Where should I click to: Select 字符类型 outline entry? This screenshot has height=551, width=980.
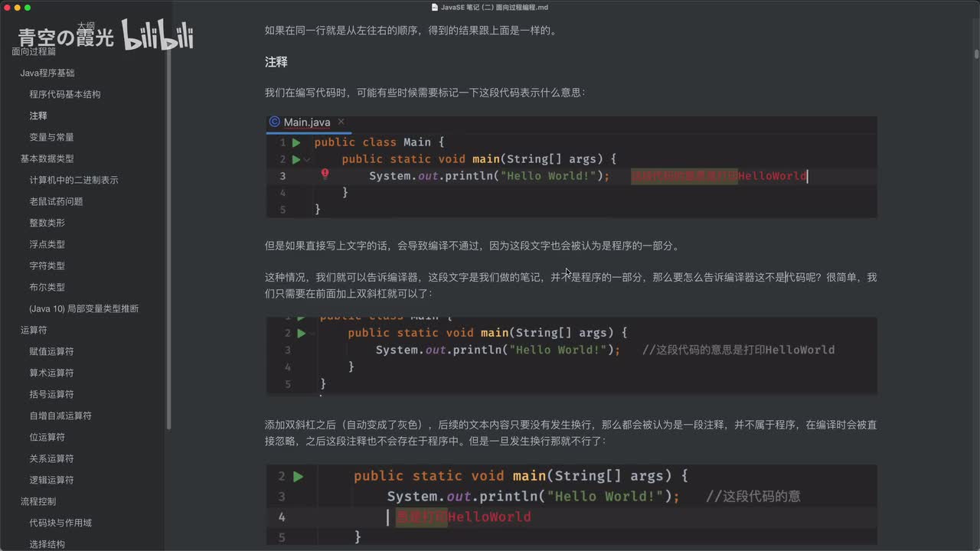[x=47, y=266]
